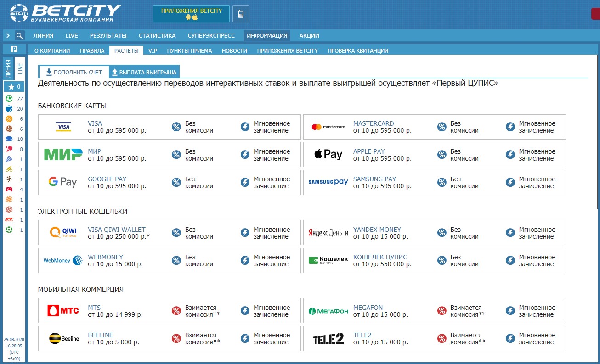Click the yellow ПРИЛОЖЕНИЯ BETCITY header button
The width and height of the screenshot is (600, 364).
pos(192,14)
